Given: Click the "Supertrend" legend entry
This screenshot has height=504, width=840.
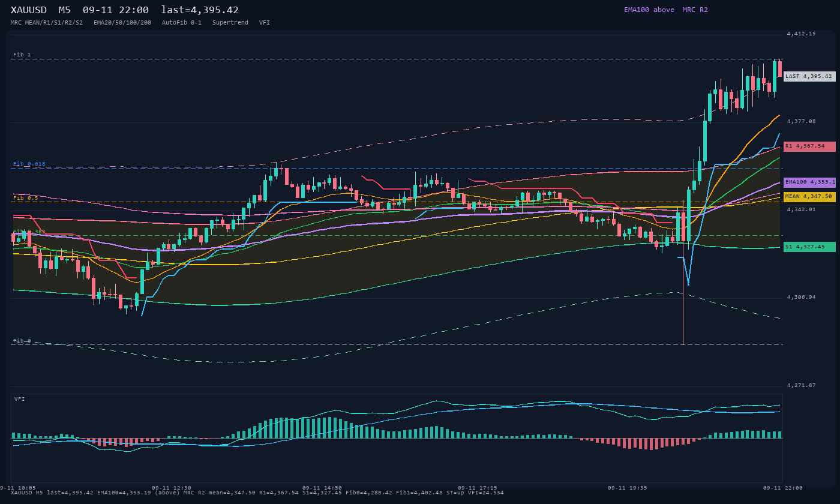Looking at the screenshot, I should tap(230, 22).
